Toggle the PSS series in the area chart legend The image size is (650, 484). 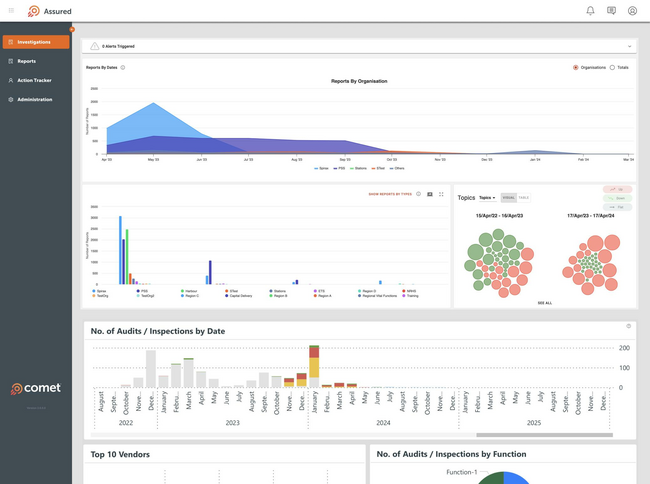coord(339,168)
